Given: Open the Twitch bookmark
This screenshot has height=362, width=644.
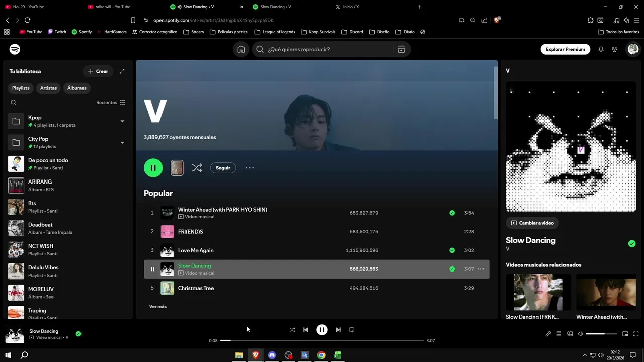Looking at the screenshot, I should [57, 32].
